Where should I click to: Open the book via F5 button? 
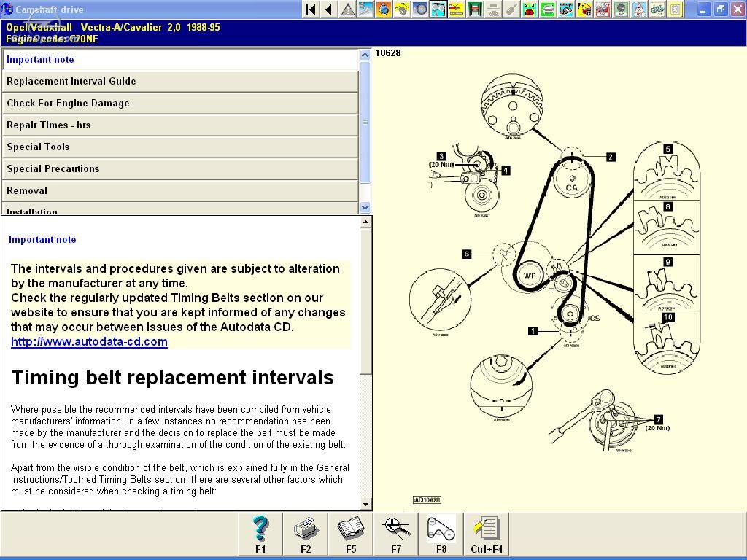[x=351, y=534]
